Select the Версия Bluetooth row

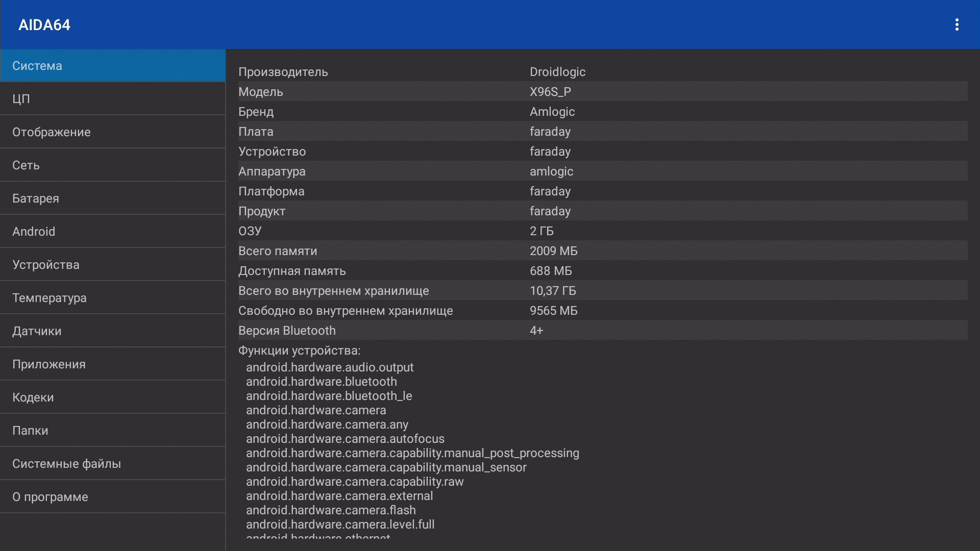(602, 331)
